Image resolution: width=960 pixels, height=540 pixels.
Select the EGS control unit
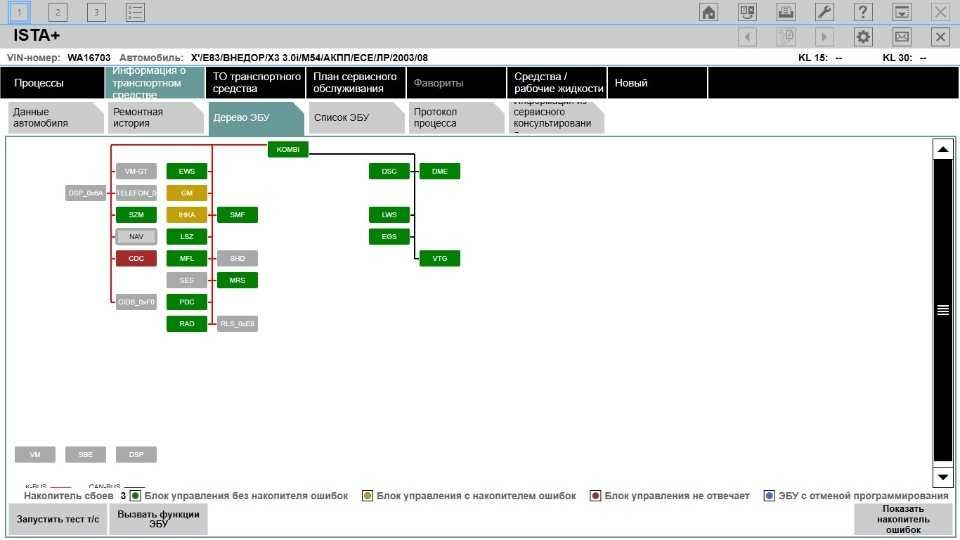pyautogui.click(x=389, y=236)
